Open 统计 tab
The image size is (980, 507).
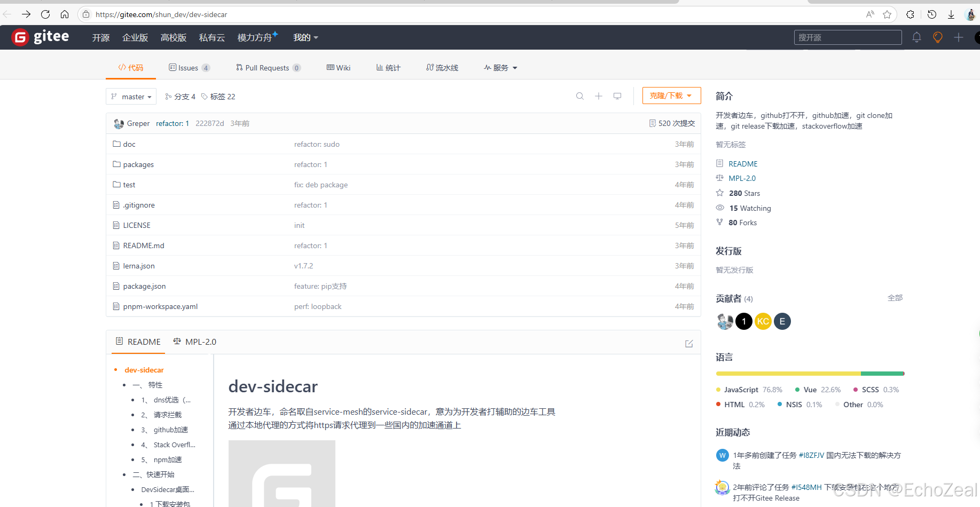pos(388,68)
